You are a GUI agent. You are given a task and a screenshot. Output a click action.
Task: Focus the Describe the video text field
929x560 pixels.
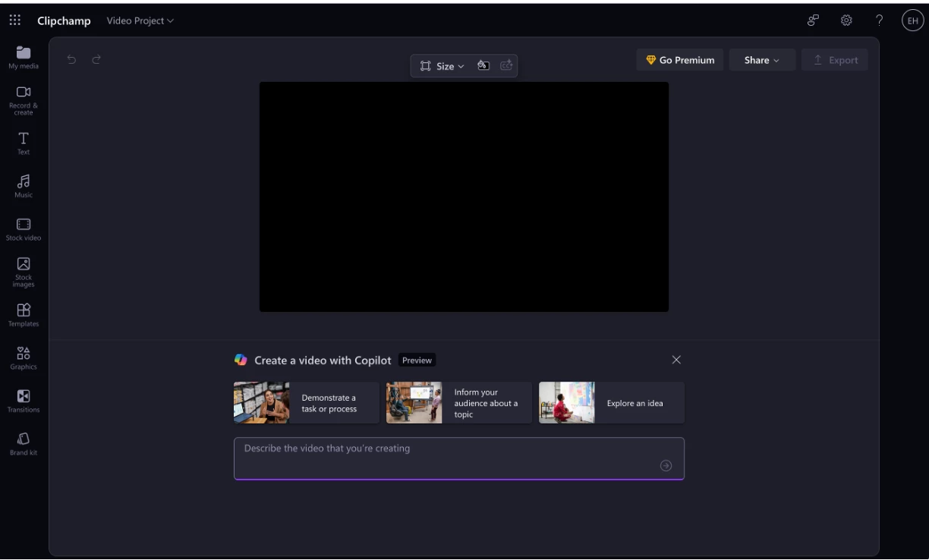pyautogui.click(x=459, y=458)
